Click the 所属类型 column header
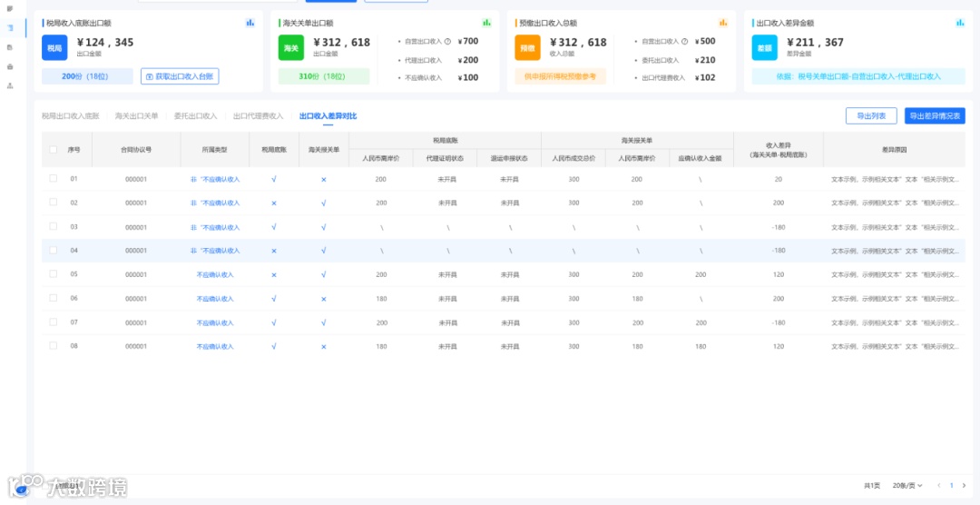This screenshot has width=980, height=505. click(214, 150)
